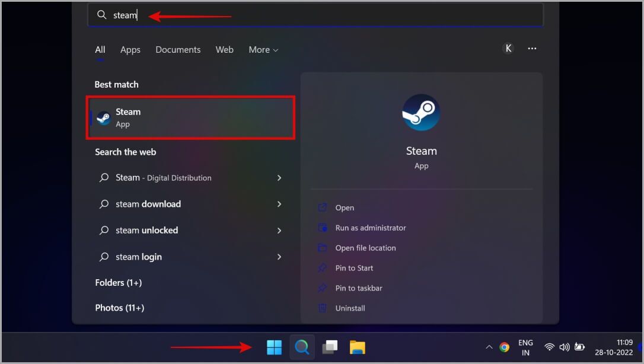
Task: Switch to the Web tab
Action: [x=224, y=50]
